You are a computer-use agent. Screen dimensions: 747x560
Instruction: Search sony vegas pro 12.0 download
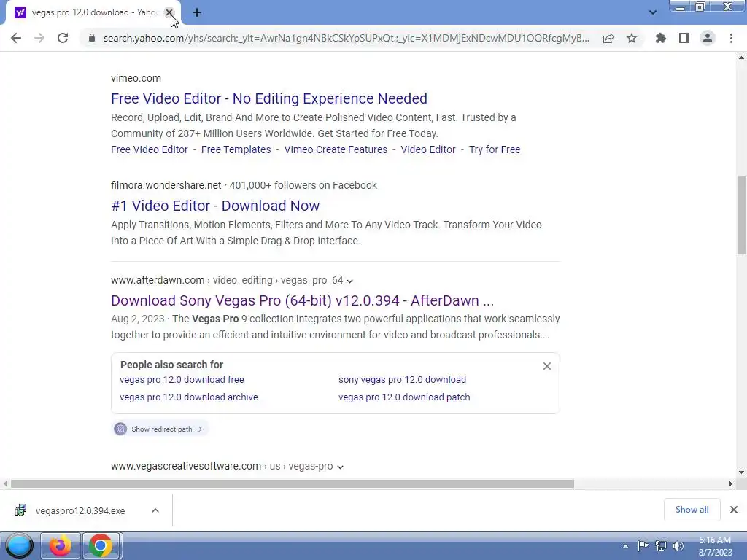click(402, 379)
